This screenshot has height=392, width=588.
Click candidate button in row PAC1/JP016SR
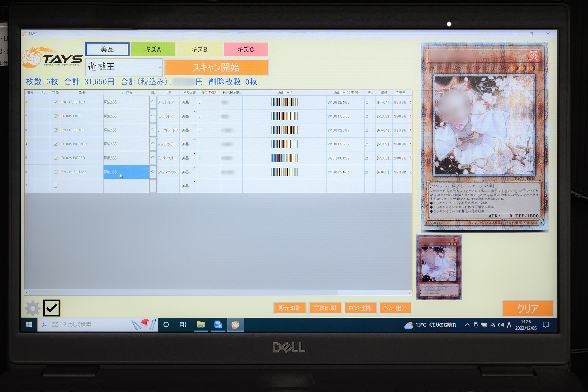[x=153, y=102]
